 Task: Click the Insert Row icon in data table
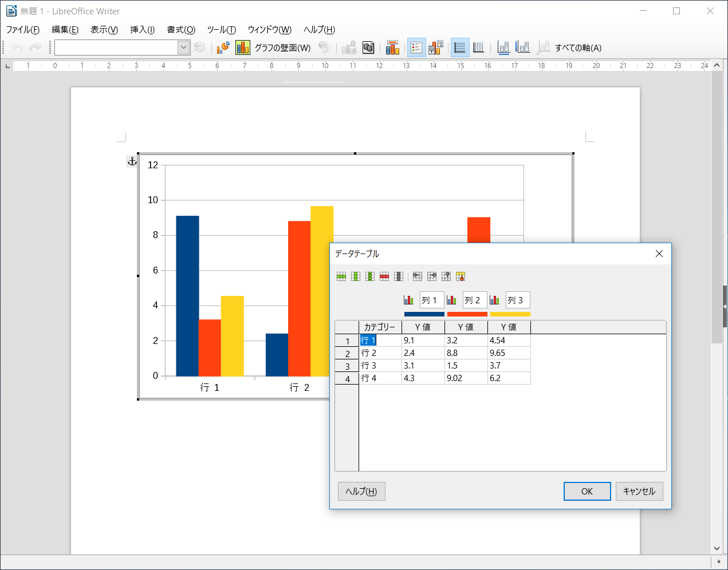341,276
